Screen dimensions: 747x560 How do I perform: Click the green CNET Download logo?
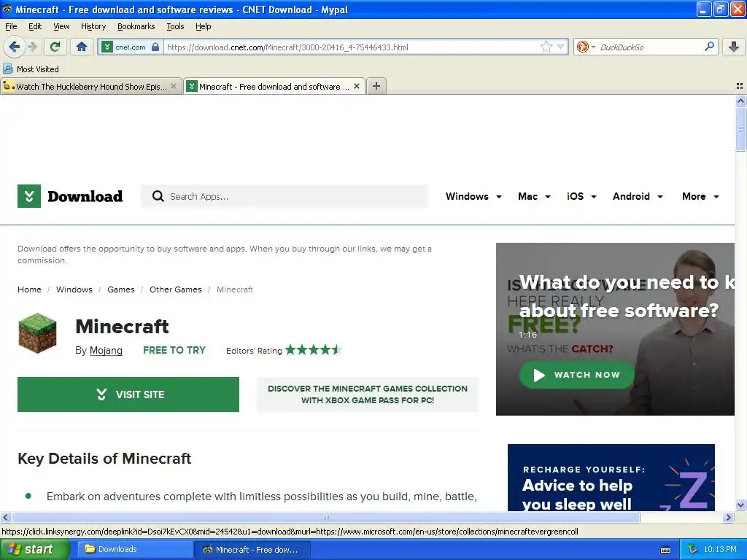(x=70, y=196)
